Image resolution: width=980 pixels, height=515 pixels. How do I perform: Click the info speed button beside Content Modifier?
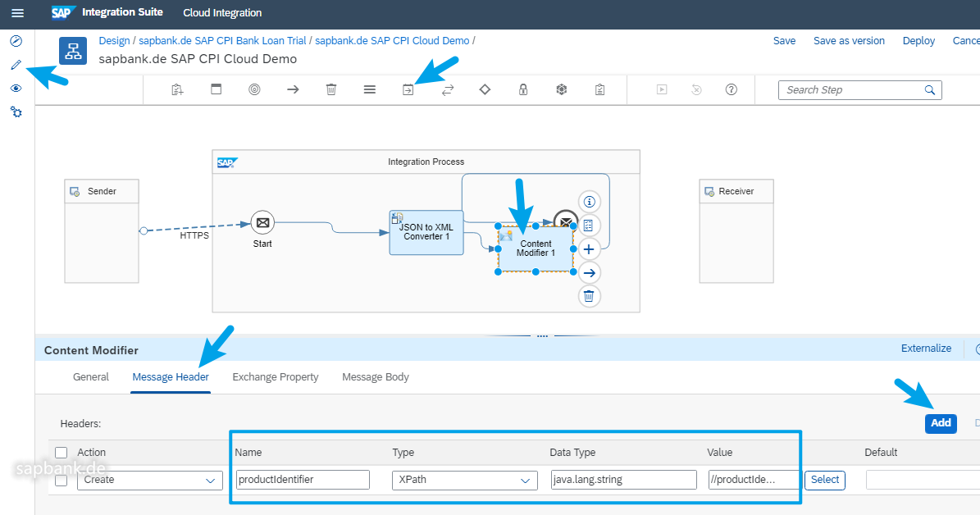tap(589, 202)
